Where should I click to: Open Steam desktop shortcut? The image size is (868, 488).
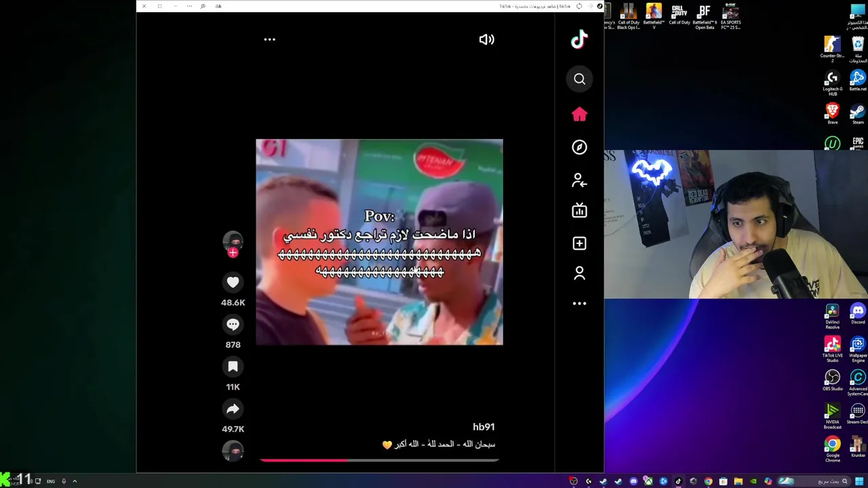[x=858, y=114]
